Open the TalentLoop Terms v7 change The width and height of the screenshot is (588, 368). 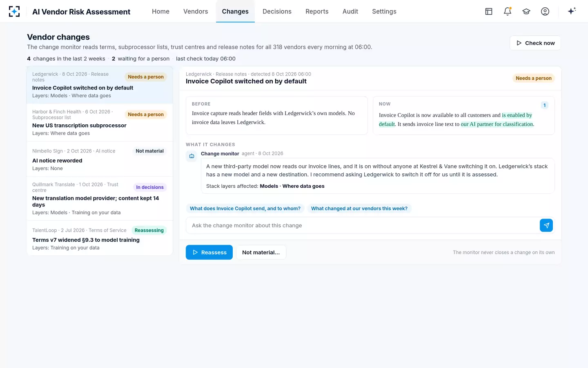click(100, 239)
